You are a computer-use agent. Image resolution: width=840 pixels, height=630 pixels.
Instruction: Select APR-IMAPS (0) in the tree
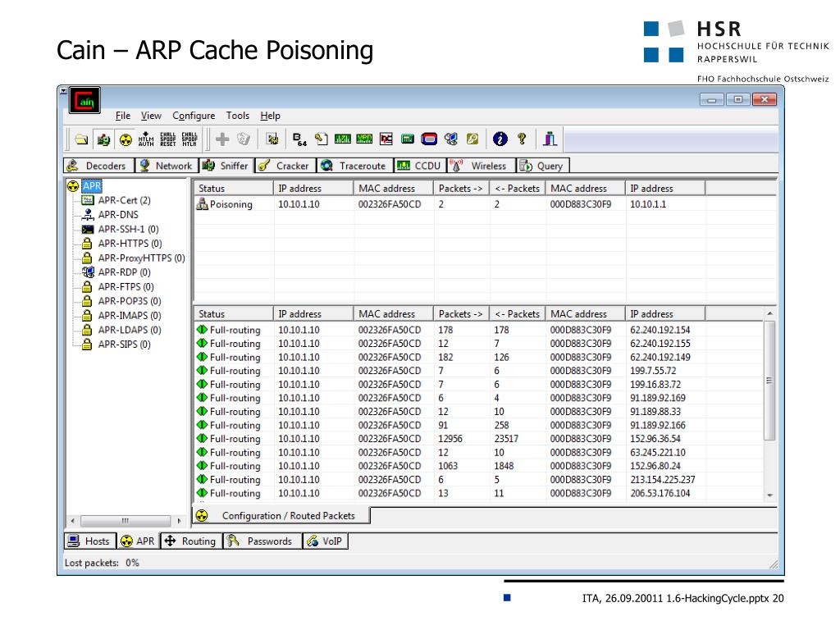(130, 316)
